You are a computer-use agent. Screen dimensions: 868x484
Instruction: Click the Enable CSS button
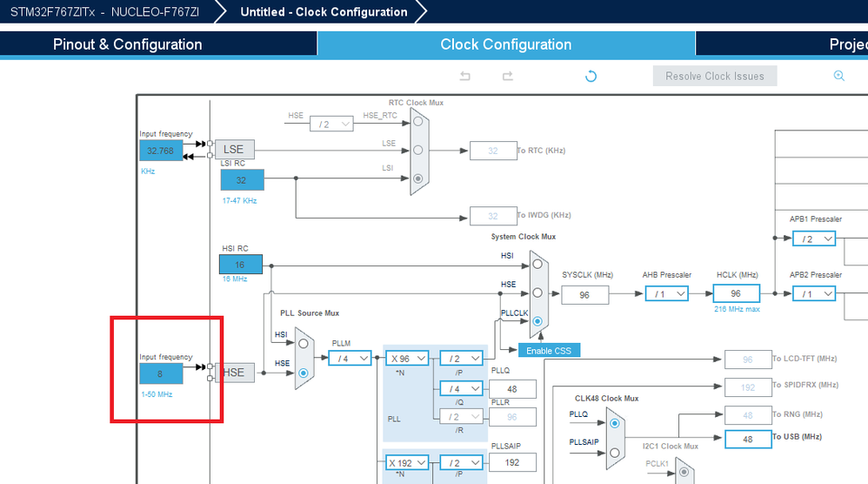549,351
